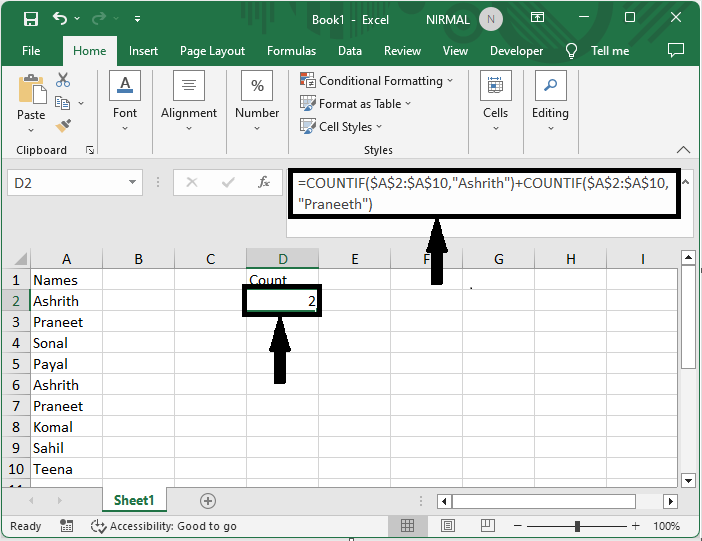Viewport: 702px width, 541px height.
Task: Open the Formulas tab
Action: click(x=291, y=51)
